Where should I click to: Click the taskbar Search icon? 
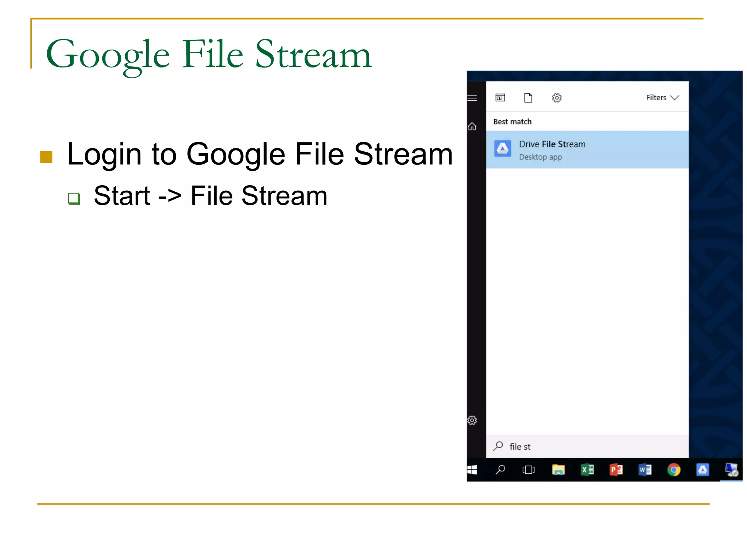coord(500,470)
